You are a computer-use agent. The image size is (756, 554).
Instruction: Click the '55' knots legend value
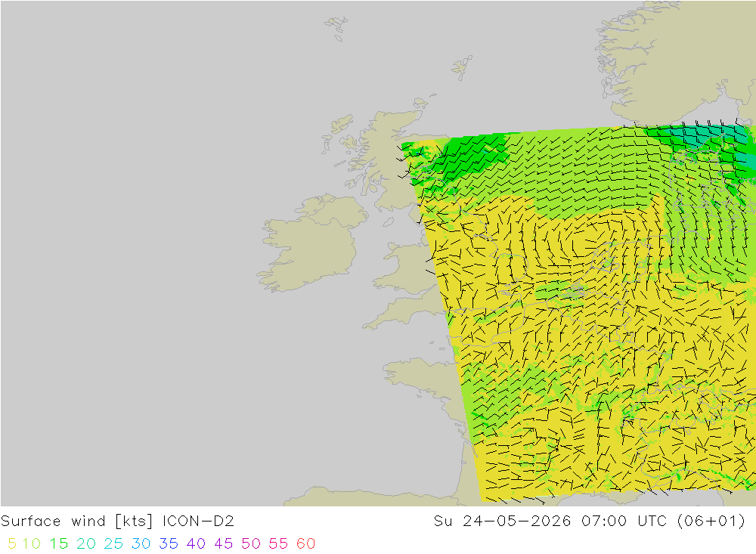[x=278, y=543]
